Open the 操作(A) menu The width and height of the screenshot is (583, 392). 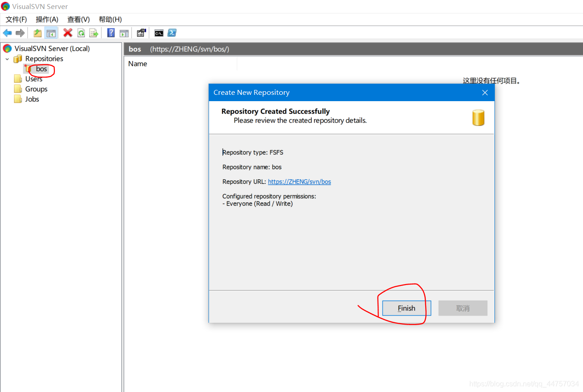47,19
